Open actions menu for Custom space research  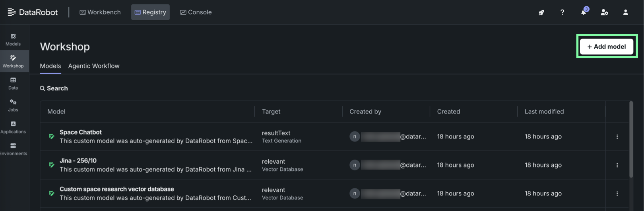click(617, 193)
